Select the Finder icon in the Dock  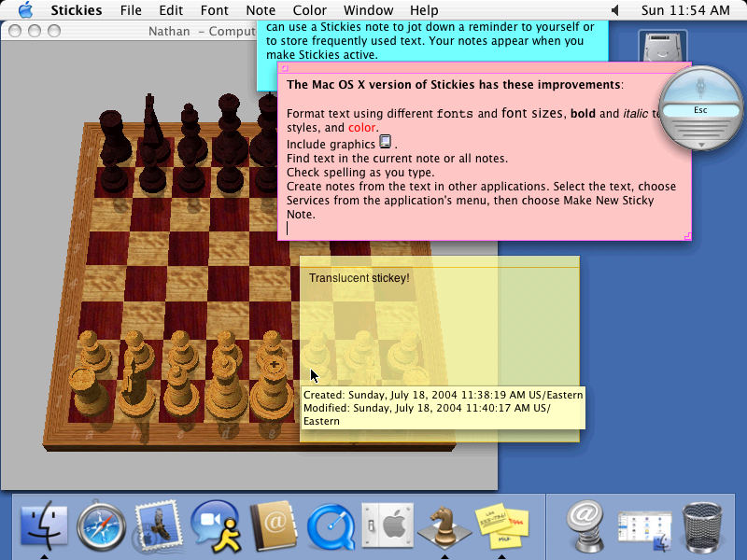(44, 525)
